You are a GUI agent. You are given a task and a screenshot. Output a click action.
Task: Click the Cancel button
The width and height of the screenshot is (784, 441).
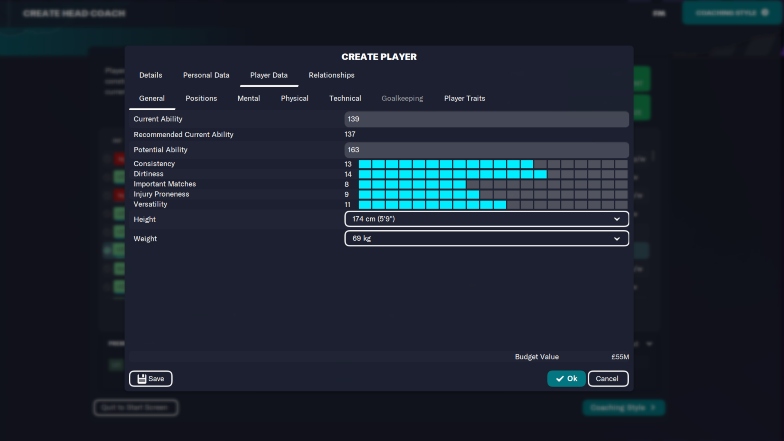[608, 378]
